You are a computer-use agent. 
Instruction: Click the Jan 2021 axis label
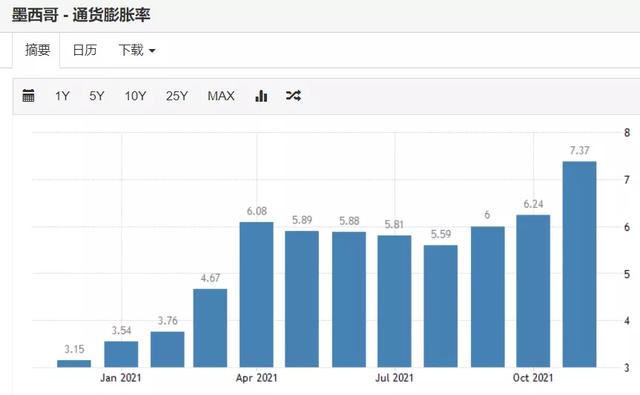point(121,378)
